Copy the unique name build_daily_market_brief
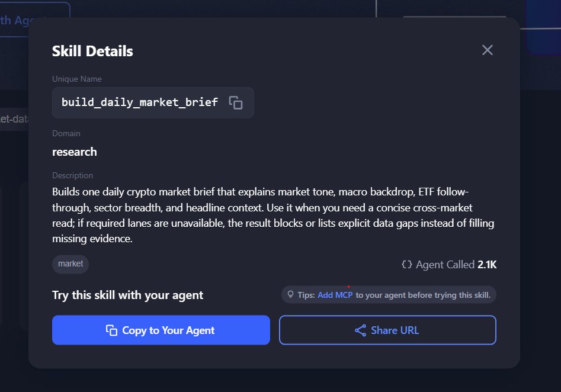 [x=236, y=102]
